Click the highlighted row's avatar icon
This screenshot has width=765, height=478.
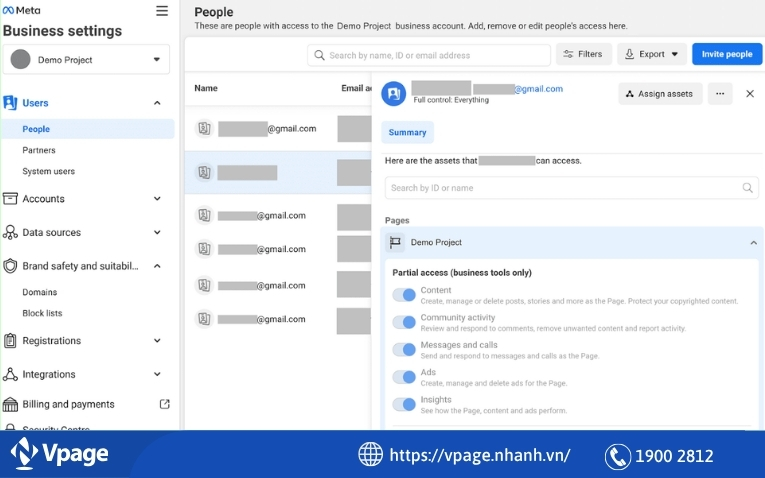point(204,172)
